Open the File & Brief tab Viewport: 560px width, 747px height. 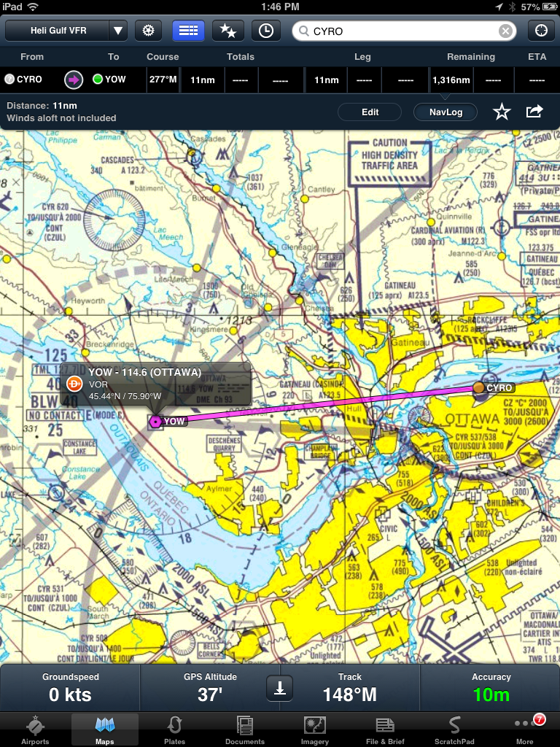(385, 729)
